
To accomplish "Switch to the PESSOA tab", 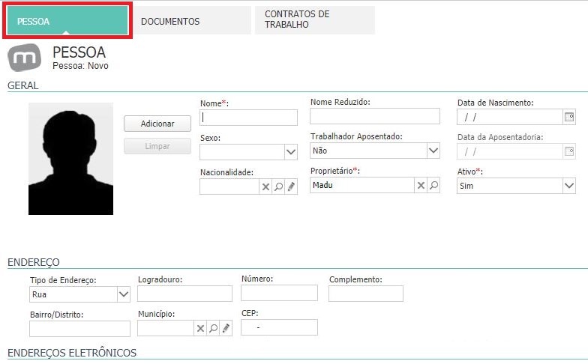I will point(67,21).
